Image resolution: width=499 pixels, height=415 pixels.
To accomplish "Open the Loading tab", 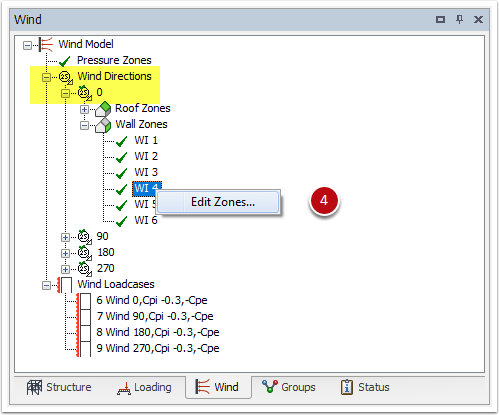I will point(144,387).
